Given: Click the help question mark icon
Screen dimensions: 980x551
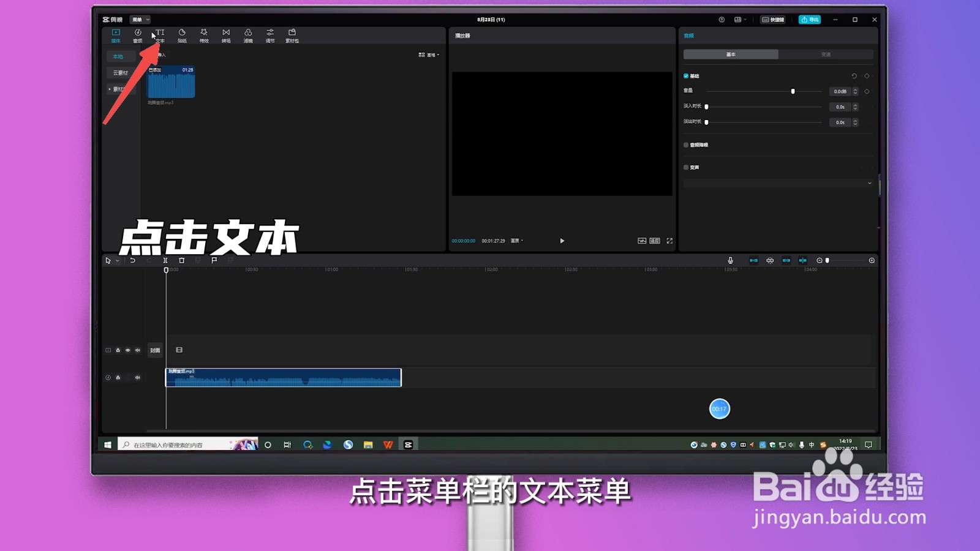Looking at the screenshot, I should 722,20.
